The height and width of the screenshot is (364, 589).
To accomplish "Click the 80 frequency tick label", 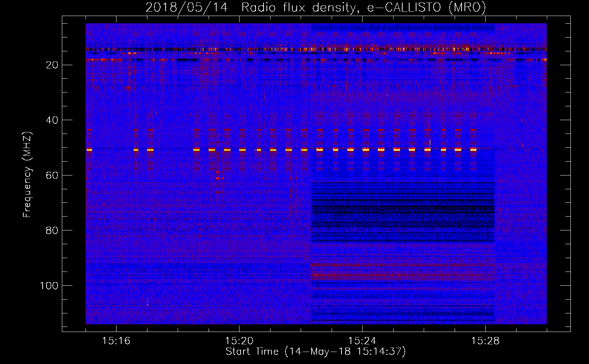I will pos(52,230).
